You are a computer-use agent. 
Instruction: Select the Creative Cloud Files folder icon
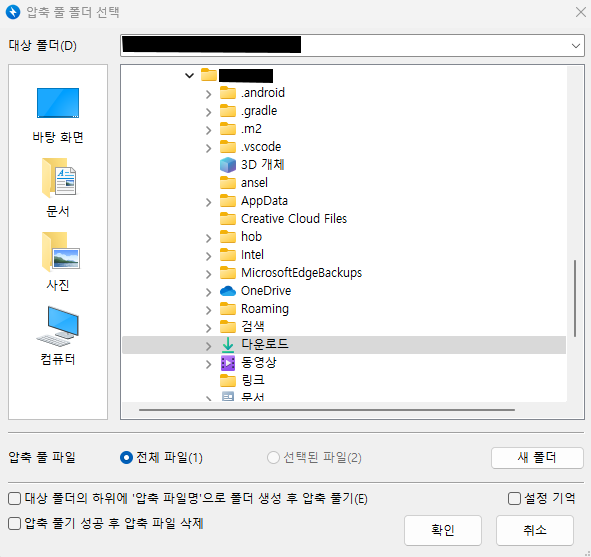pos(228,219)
